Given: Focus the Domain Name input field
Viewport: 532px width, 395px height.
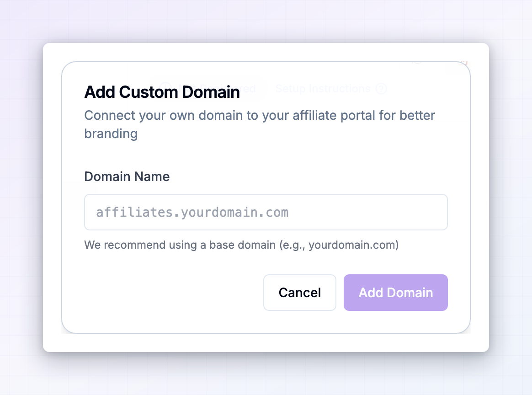Looking at the screenshot, I should (266, 212).
